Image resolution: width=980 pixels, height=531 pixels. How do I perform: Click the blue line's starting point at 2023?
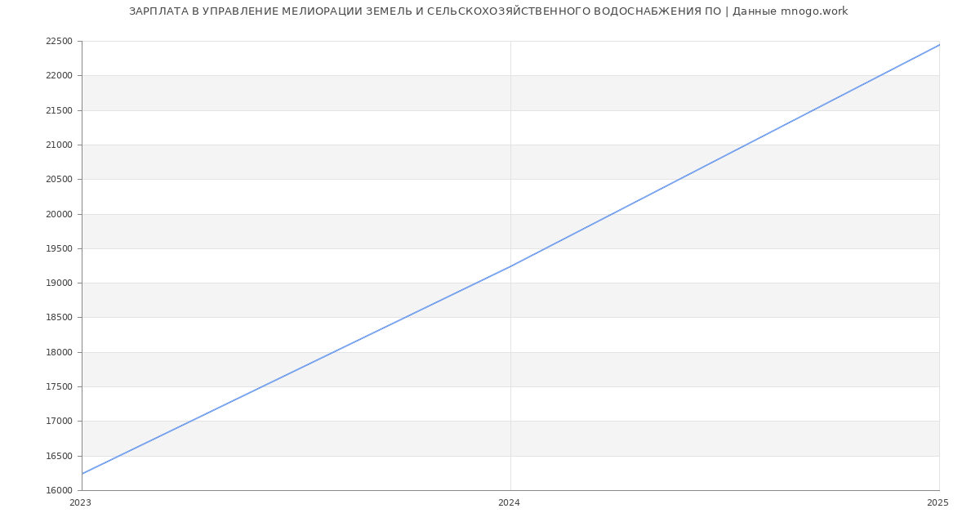click(82, 474)
